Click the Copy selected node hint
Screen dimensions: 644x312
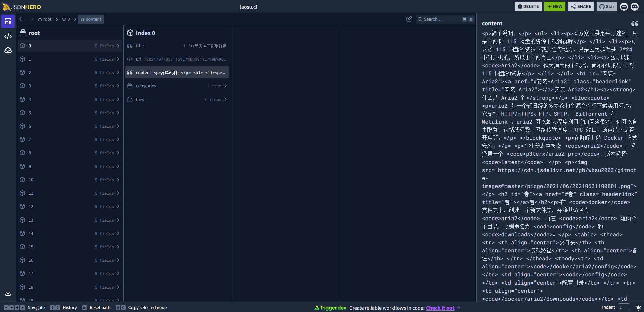(141, 307)
